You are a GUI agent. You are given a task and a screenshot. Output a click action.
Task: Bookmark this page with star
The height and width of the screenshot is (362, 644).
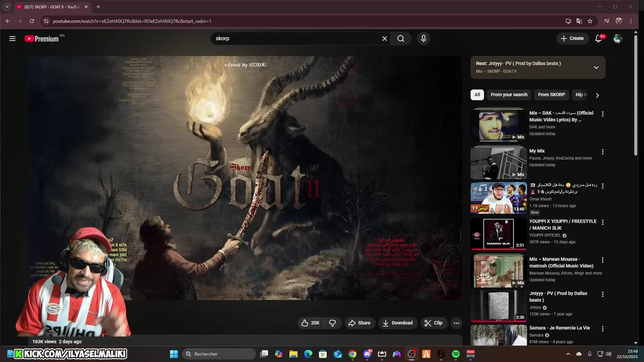click(x=590, y=21)
